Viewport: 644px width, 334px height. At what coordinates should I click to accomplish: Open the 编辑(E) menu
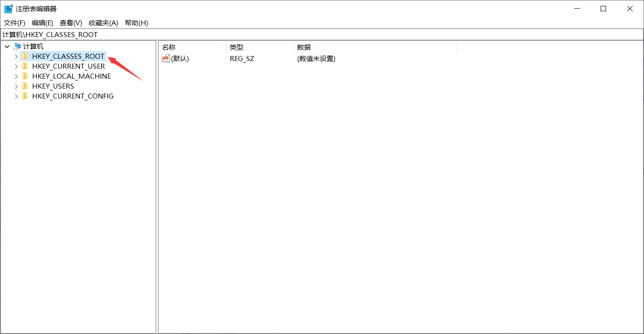(x=43, y=23)
